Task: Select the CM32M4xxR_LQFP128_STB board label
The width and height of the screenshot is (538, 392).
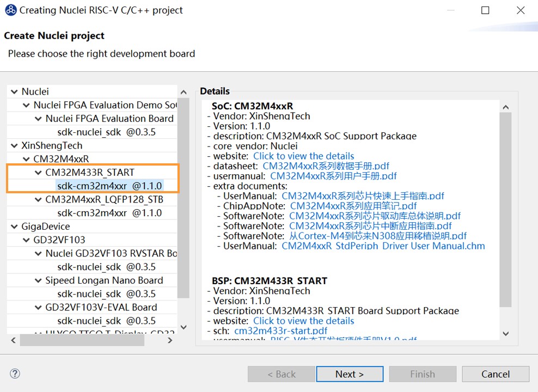Action: 105,200
